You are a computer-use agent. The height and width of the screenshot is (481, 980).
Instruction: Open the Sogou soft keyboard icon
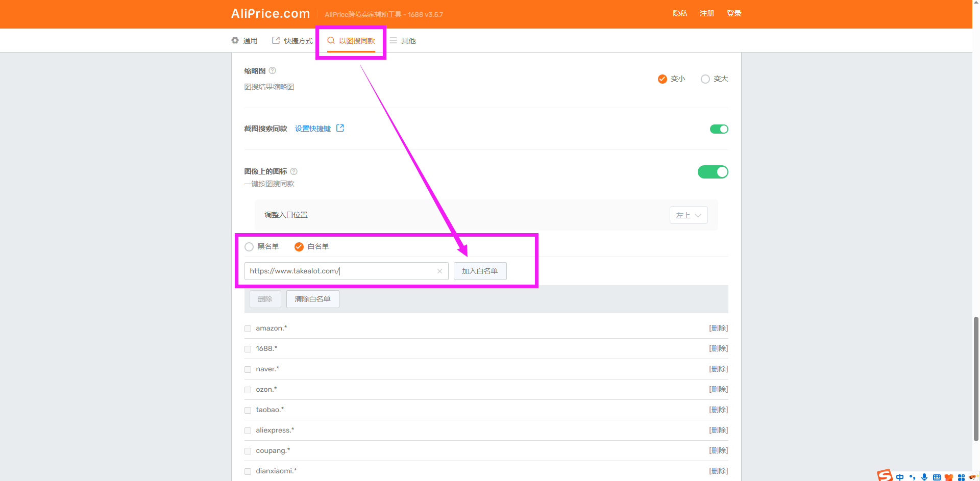coord(937,477)
